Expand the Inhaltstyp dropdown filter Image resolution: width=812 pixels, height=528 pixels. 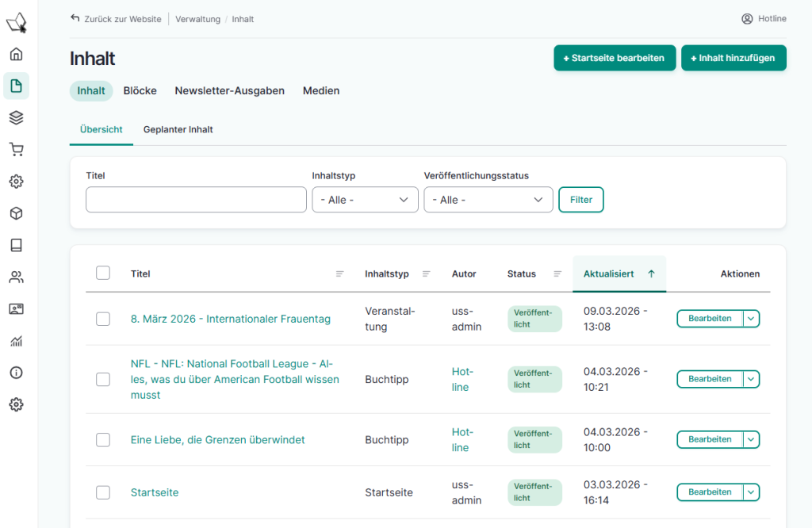pyautogui.click(x=365, y=200)
